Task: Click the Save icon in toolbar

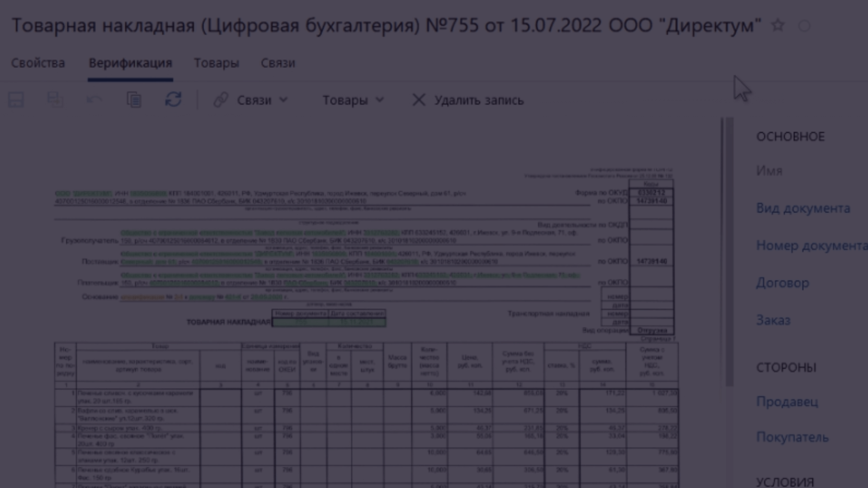Action: point(16,100)
